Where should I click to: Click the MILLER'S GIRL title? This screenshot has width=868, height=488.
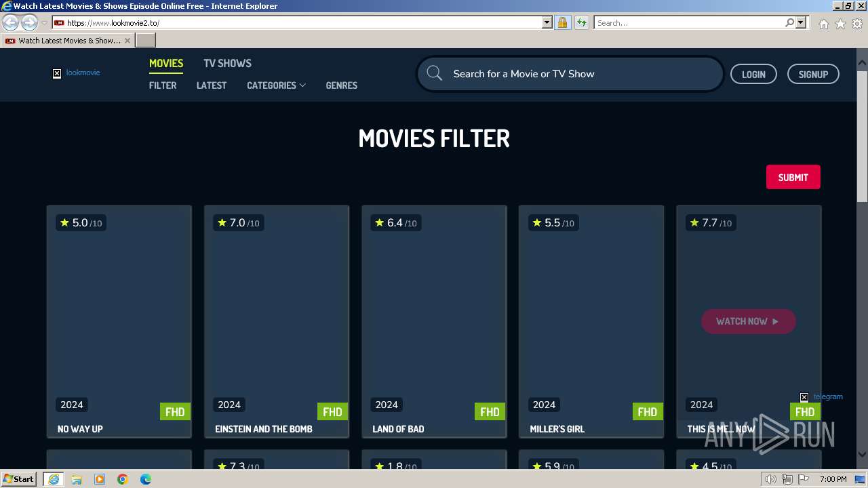[557, 429]
